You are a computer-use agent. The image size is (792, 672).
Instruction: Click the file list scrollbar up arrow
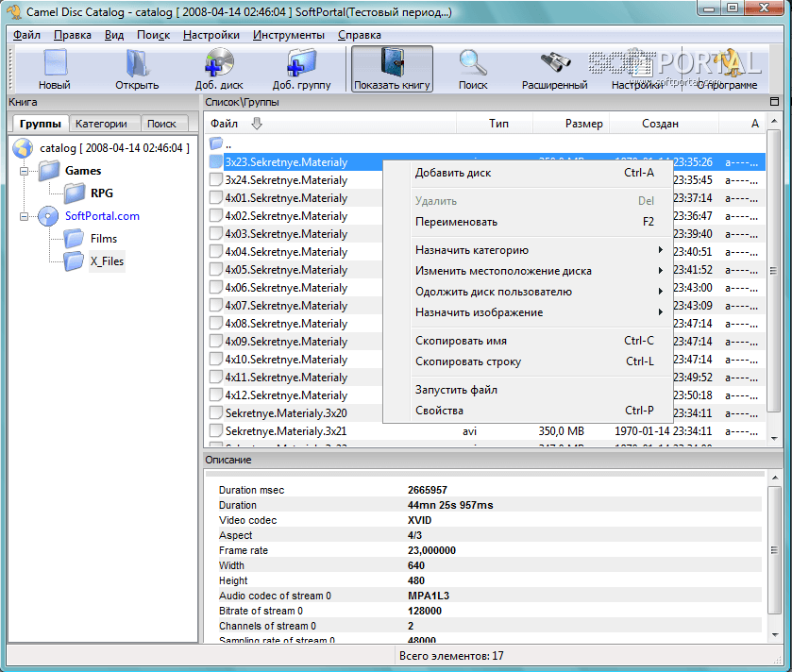point(774,121)
